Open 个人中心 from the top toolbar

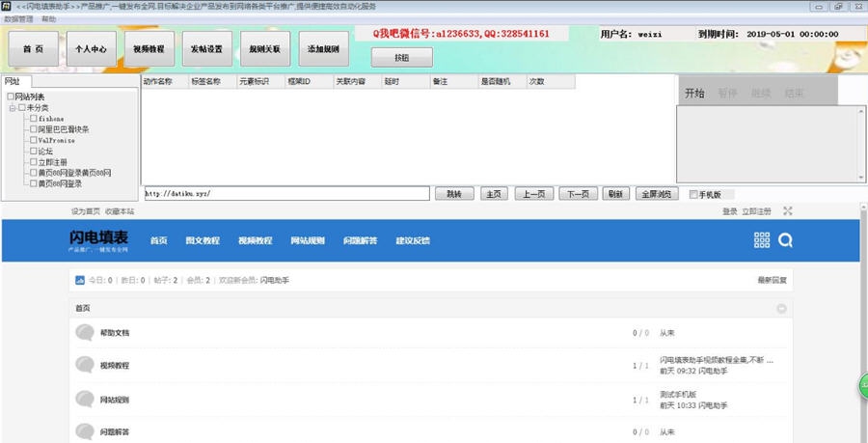pos(92,48)
